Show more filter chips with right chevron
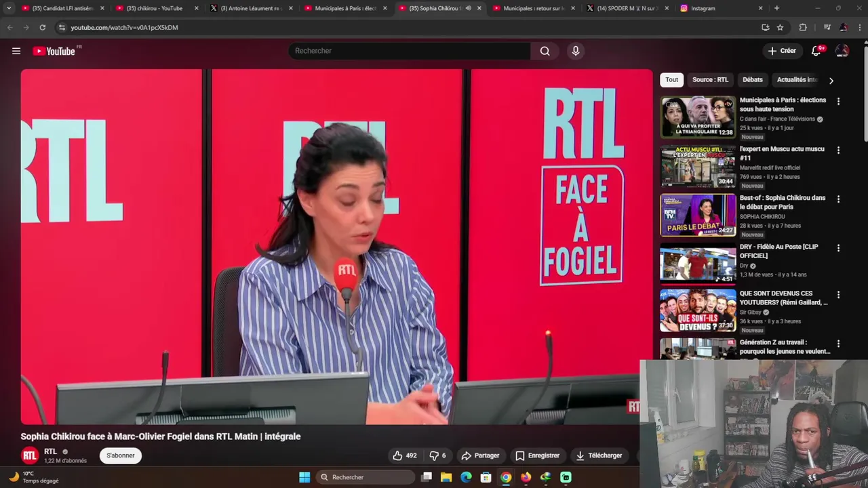The image size is (868, 488). [x=831, y=80]
